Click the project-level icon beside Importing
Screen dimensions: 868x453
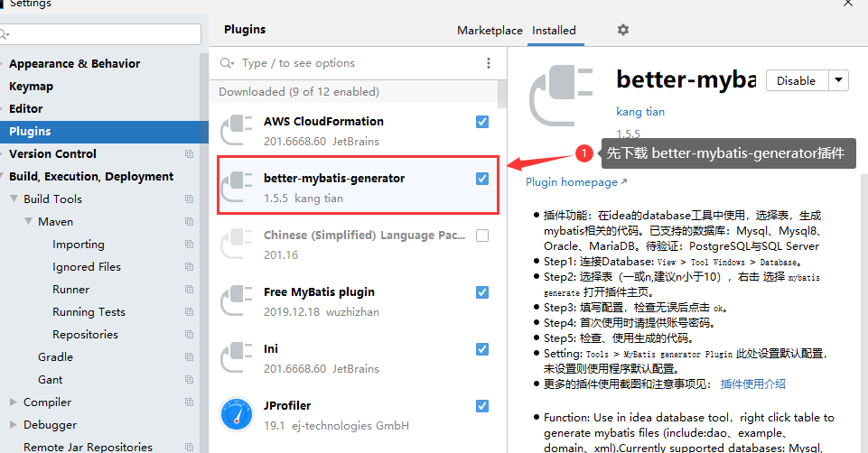[190, 245]
